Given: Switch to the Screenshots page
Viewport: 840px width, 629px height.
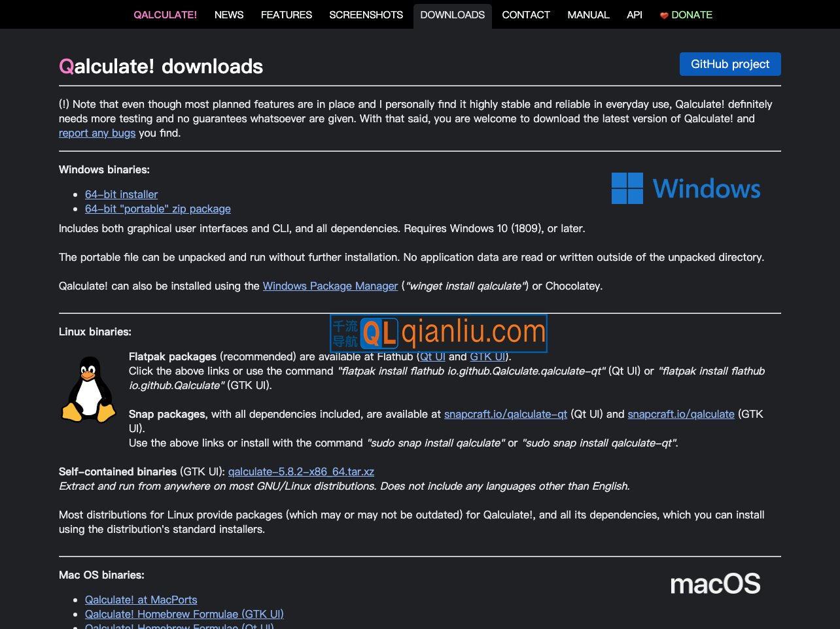Looking at the screenshot, I should coord(366,14).
